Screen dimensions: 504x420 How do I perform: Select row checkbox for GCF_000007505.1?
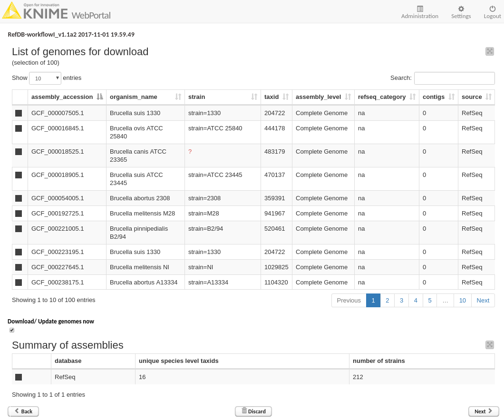19,113
